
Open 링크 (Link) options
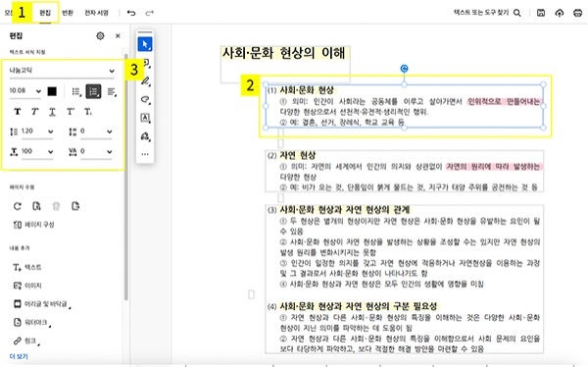[26, 341]
